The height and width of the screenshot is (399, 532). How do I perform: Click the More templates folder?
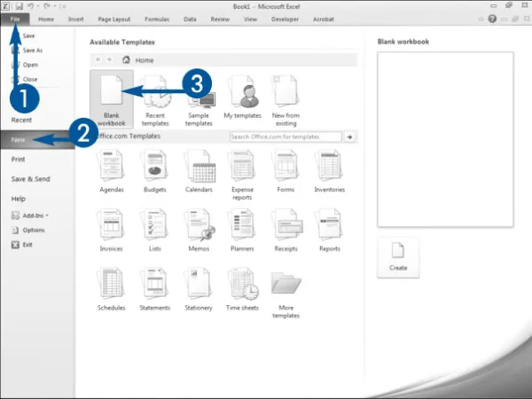pyautogui.click(x=286, y=293)
